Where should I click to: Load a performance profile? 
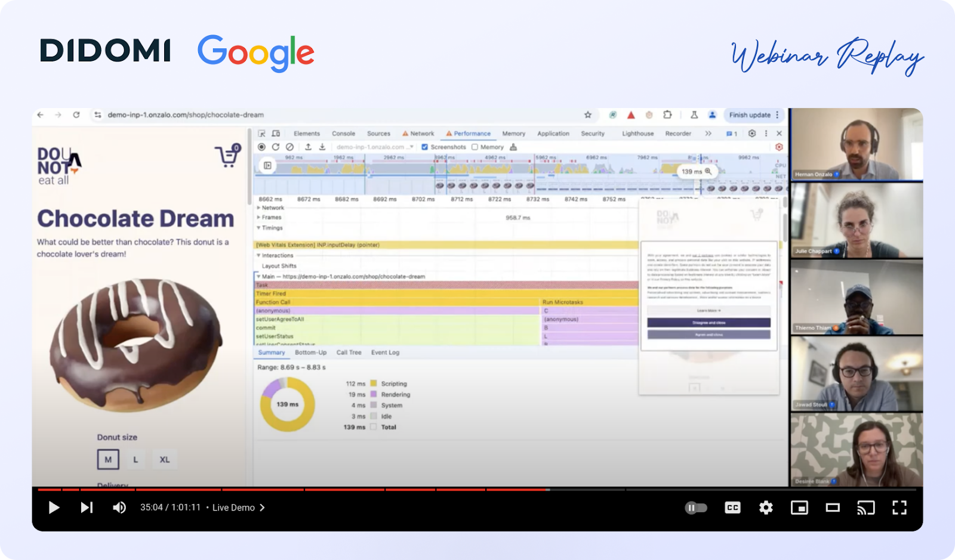click(308, 147)
